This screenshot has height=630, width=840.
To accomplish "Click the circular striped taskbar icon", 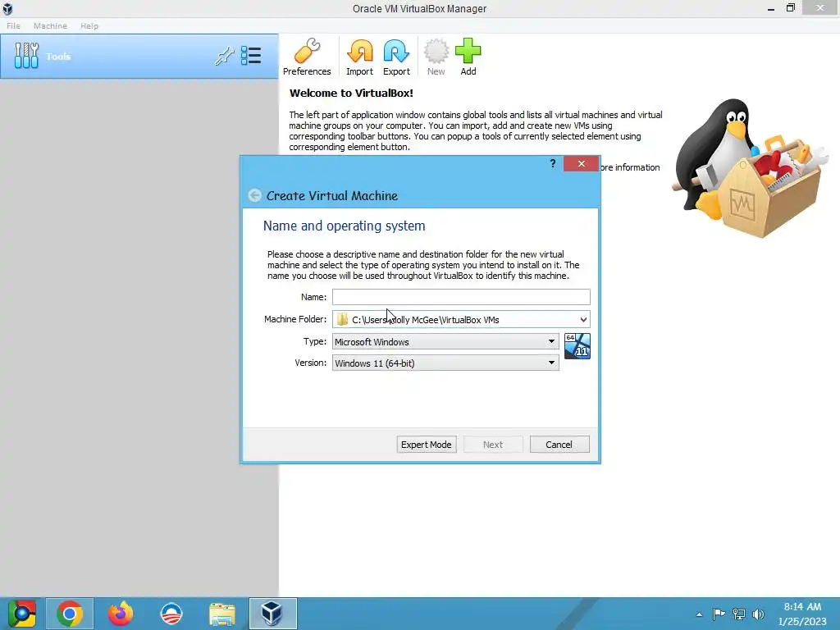I will [171, 614].
